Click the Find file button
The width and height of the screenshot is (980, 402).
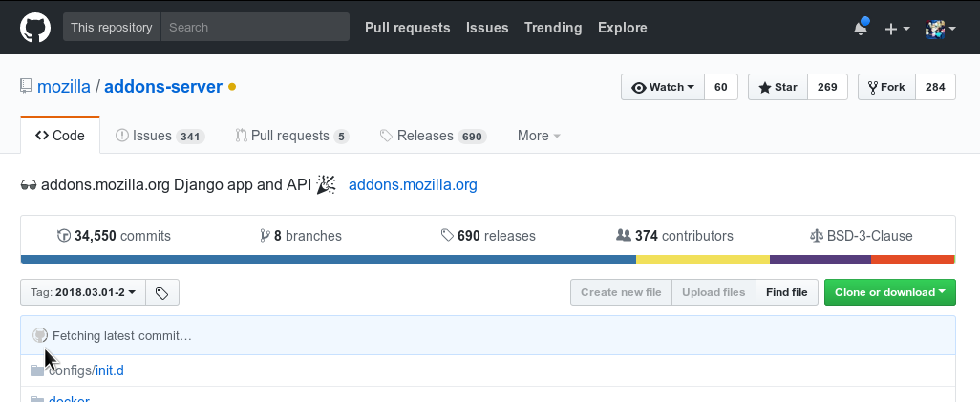click(787, 292)
